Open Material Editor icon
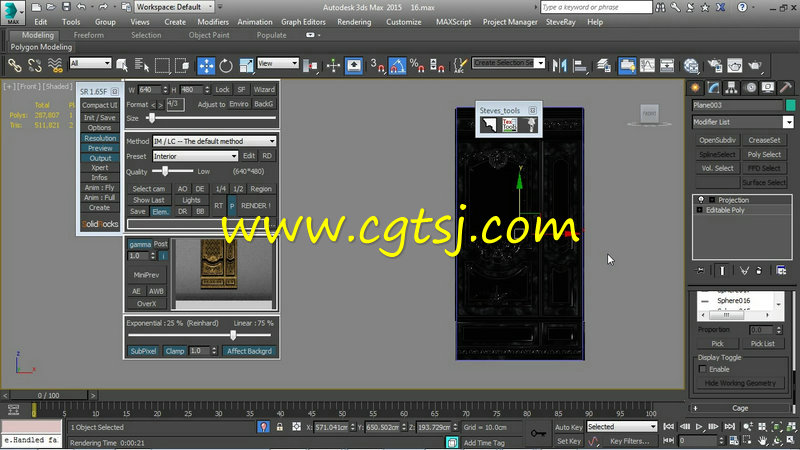The height and width of the screenshot is (450, 800). tap(691, 65)
